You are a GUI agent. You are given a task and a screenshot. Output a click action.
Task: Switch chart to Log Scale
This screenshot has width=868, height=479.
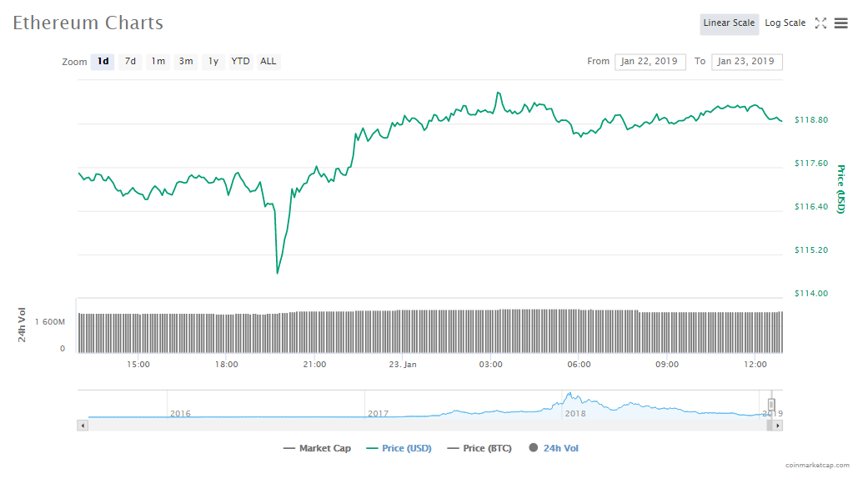pos(785,23)
